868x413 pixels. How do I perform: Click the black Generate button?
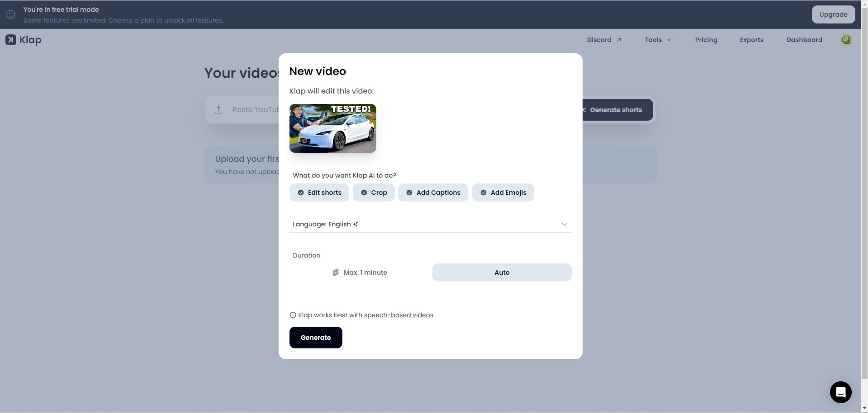(316, 338)
